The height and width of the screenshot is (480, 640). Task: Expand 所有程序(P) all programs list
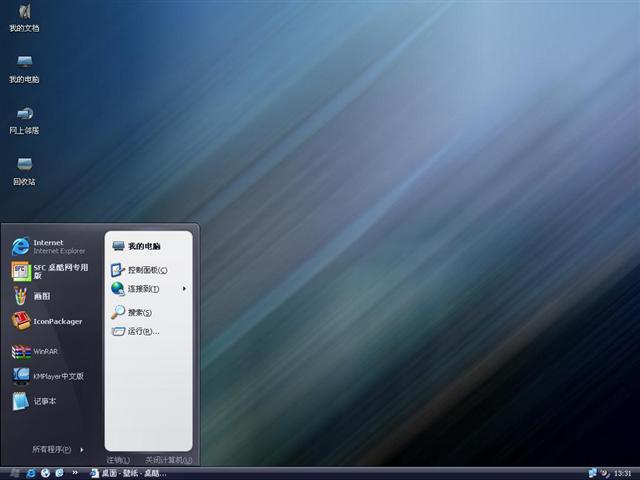[x=58, y=449]
